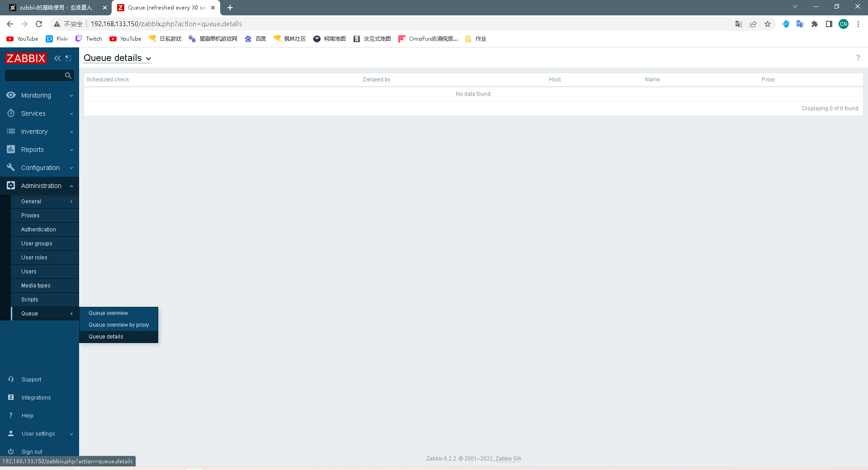This screenshot has height=470, width=868.
Task: Select Queue details in flyout
Action: point(118,337)
